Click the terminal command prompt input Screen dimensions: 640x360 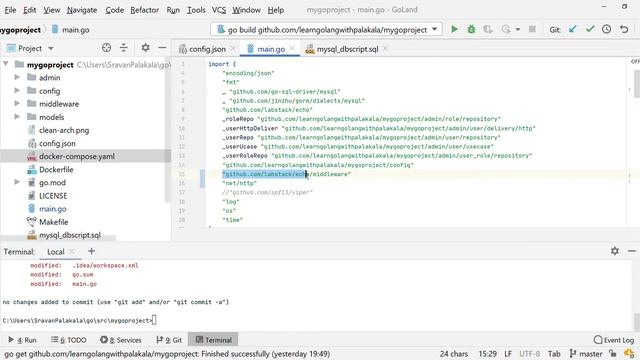pyautogui.click(x=154, y=320)
